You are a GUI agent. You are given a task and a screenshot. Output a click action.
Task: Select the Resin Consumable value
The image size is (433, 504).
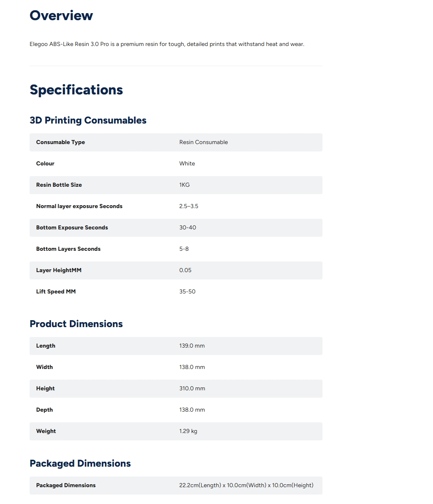203,142
